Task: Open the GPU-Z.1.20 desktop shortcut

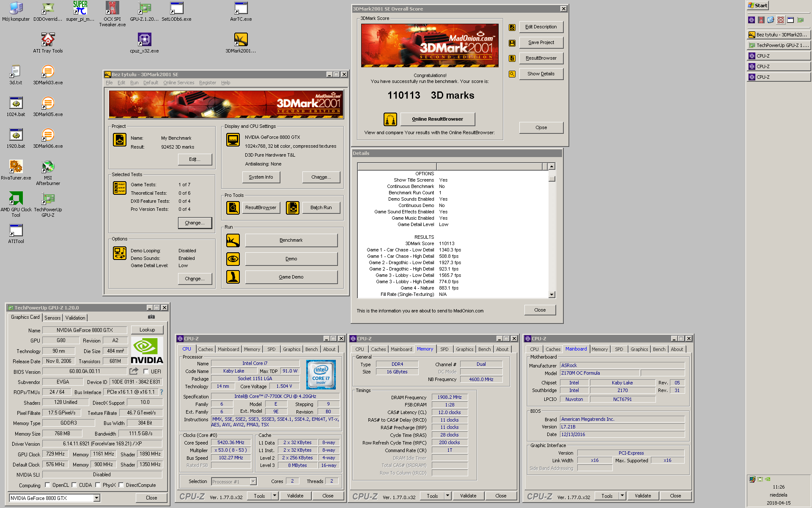Action: (144, 11)
